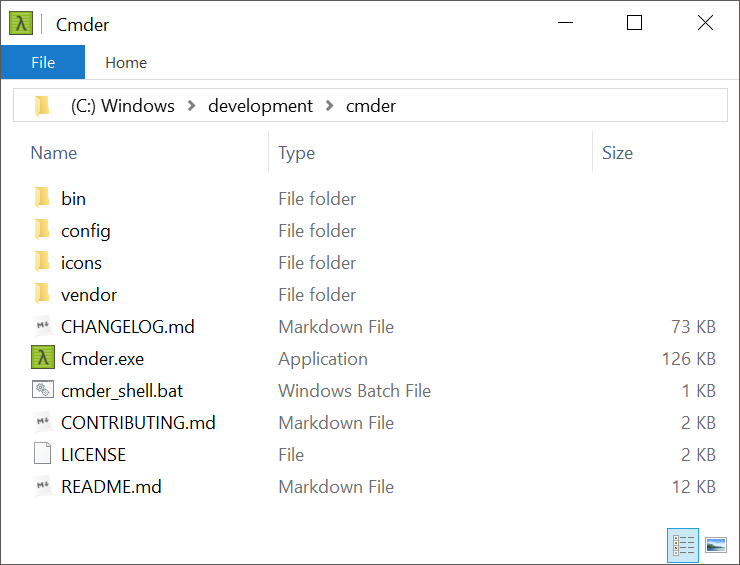
Task: Click the LICENSE blank file icon
Action: (x=42, y=454)
